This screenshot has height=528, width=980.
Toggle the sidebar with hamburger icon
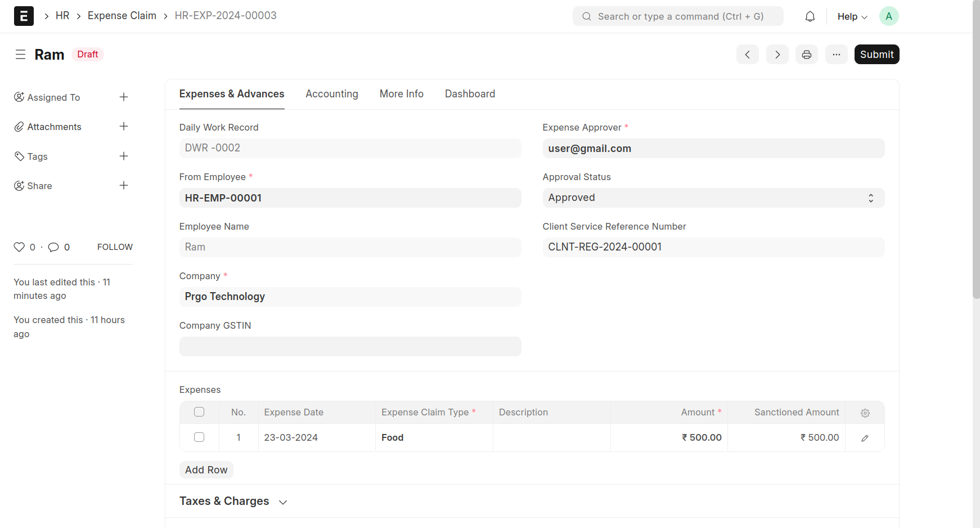[x=20, y=55]
